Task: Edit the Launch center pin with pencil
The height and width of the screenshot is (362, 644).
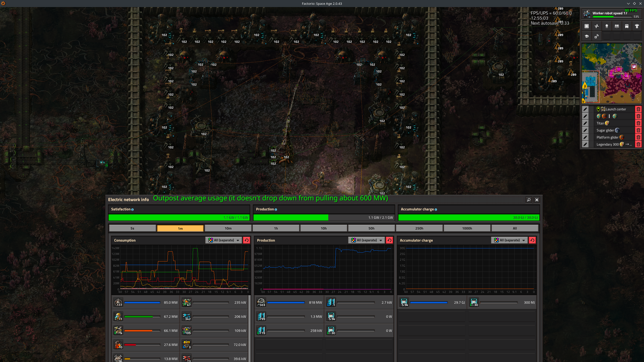Action: (585, 109)
